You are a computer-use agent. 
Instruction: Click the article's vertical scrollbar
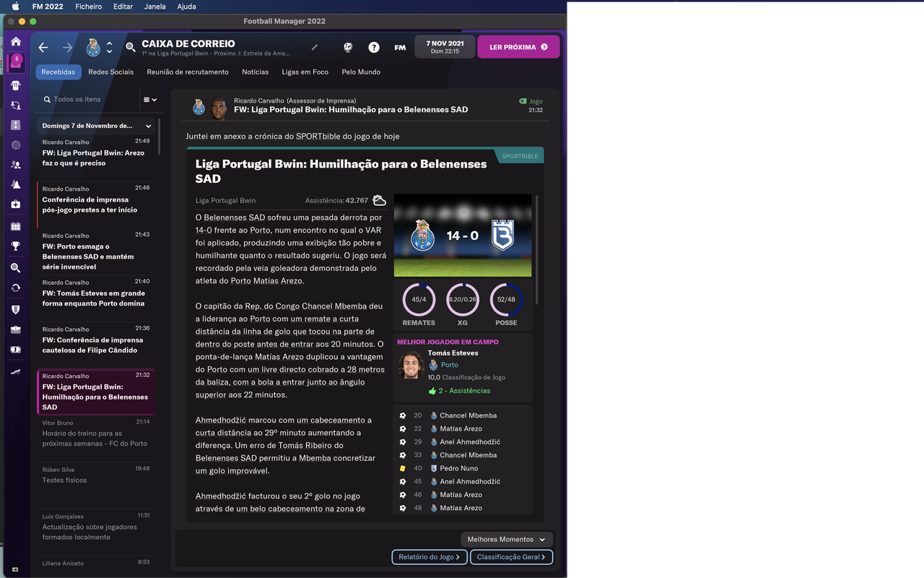[x=537, y=250]
